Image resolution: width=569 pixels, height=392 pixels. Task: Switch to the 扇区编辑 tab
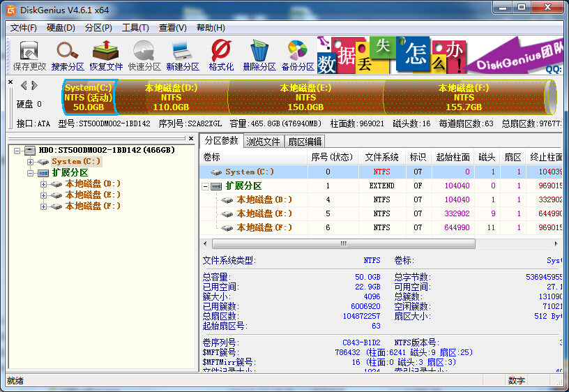point(305,141)
